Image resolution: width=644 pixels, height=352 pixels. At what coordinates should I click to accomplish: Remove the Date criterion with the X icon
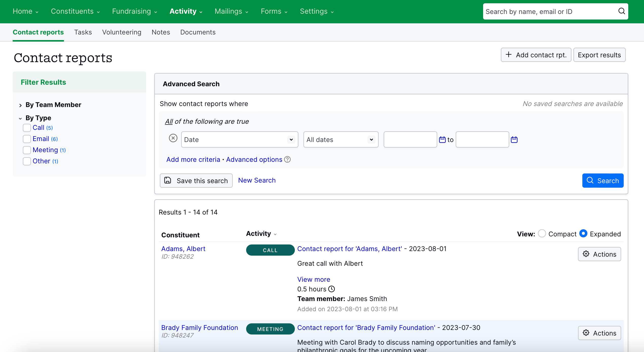173,138
